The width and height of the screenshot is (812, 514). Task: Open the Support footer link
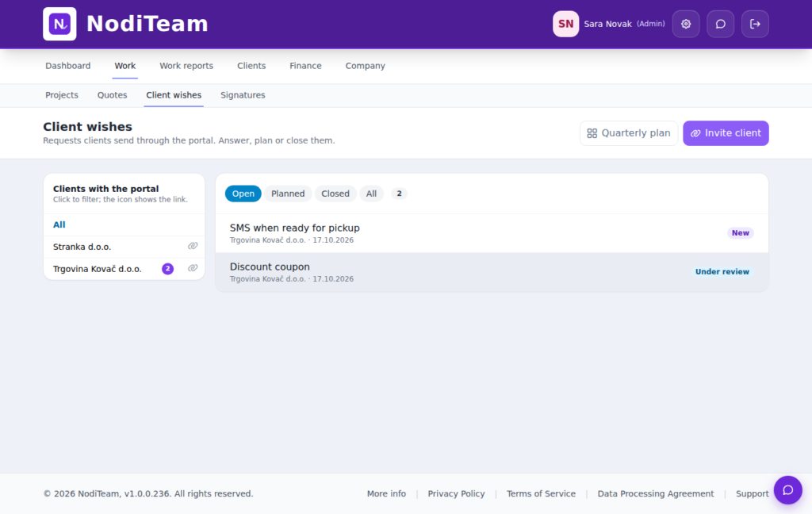752,494
